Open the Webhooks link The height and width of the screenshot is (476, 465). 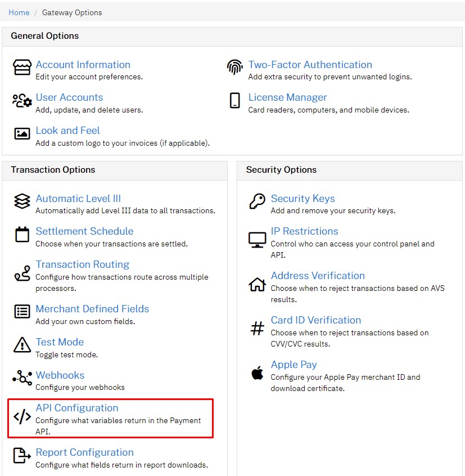click(x=60, y=375)
